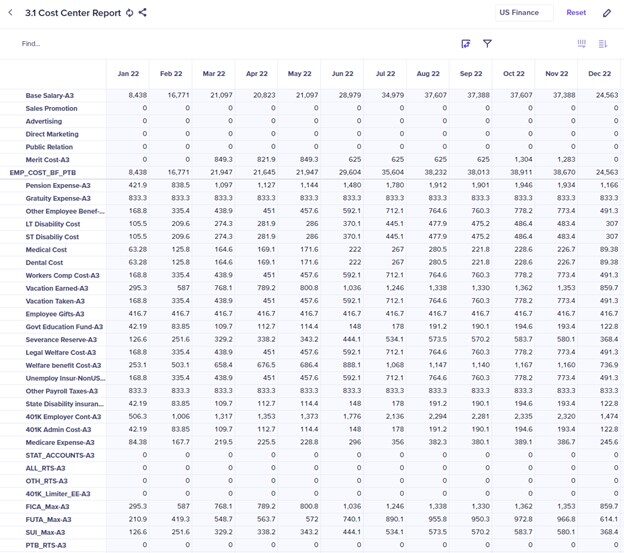
Task: Click the Other Payroll Taxes-A3 row label
Action: tap(62, 391)
